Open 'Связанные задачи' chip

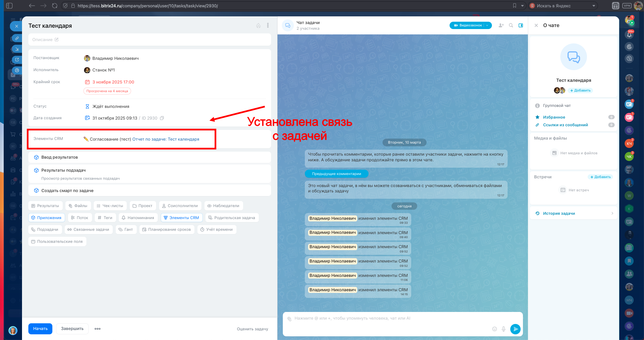click(88, 229)
